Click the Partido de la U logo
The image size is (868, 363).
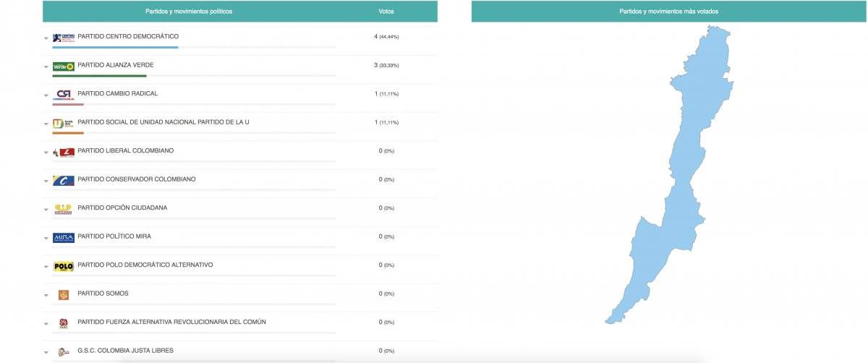[64, 123]
